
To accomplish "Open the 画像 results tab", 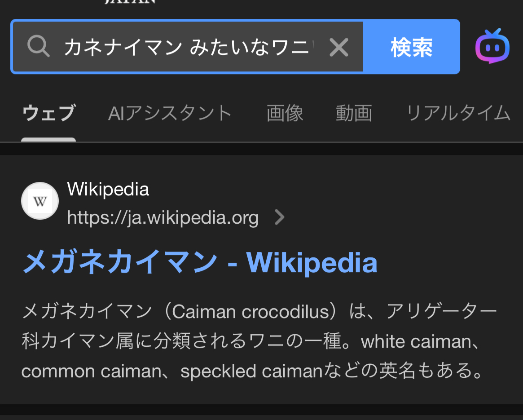I will pos(285,113).
